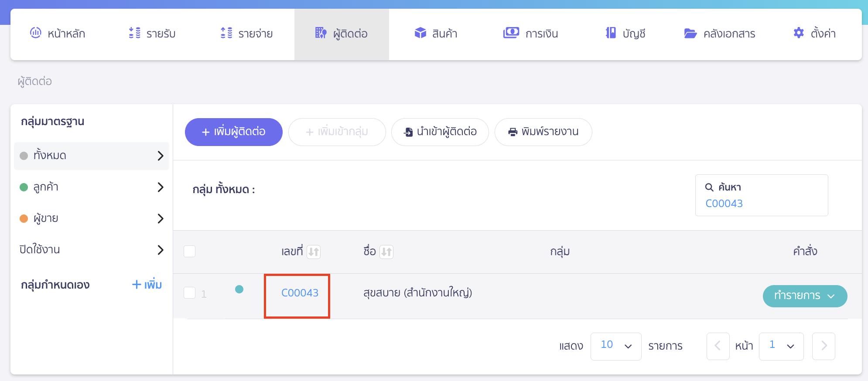
Task: Click the เพิ่มผู้ติดต่อ add contact button
Action: point(233,132)
